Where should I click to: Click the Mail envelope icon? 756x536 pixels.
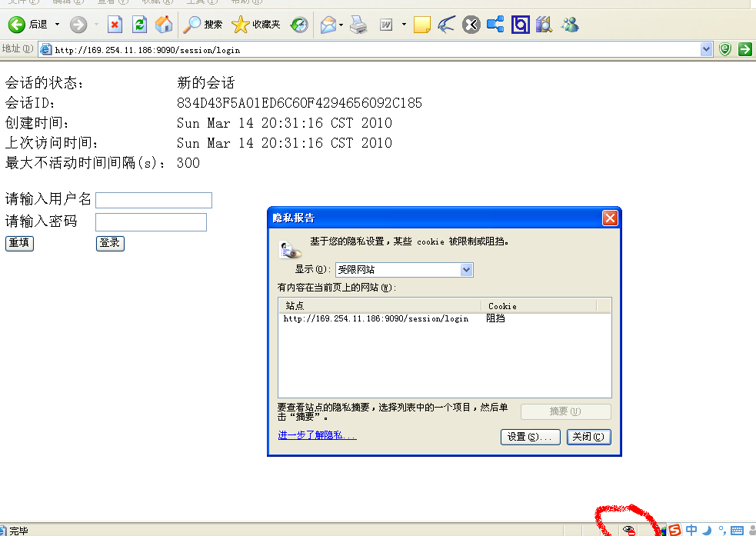click(x=328, y=24)
